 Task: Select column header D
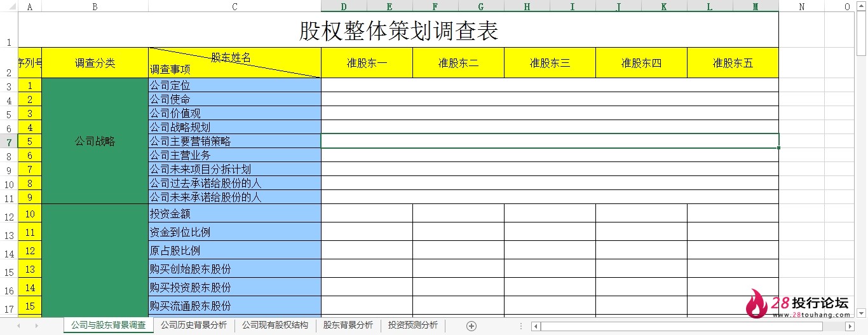click(x=344, y=6)
